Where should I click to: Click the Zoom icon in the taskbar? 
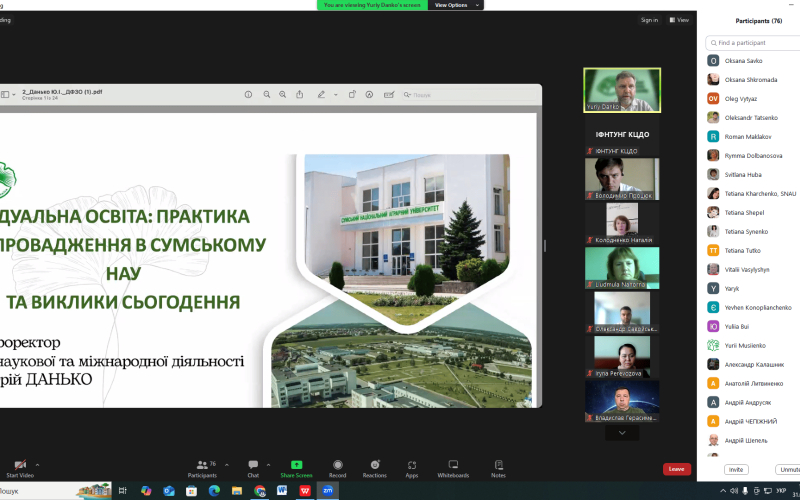[328, 490]
